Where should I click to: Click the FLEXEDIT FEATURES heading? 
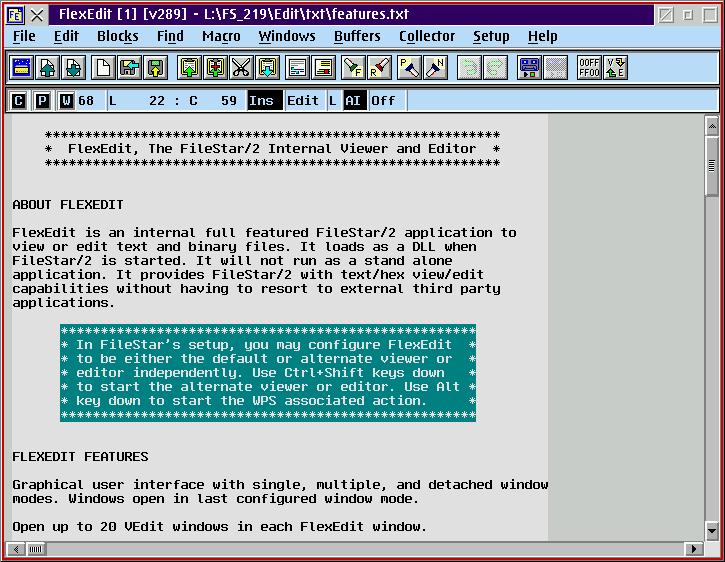pos(80,457)
